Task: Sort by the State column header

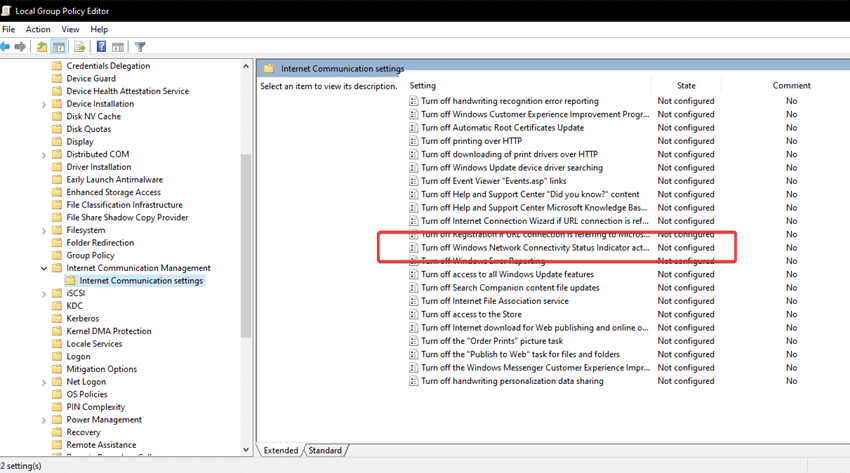Action: (x=686, y=86)
